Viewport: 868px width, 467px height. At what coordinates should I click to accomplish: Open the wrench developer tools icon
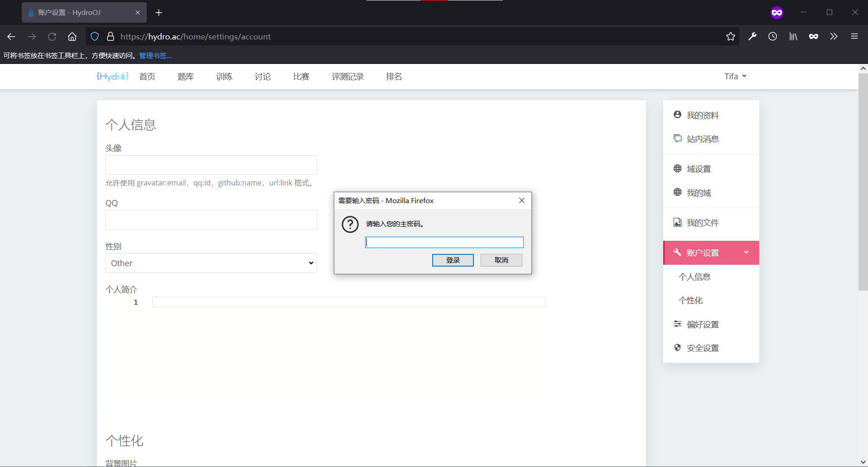(752, 37)
